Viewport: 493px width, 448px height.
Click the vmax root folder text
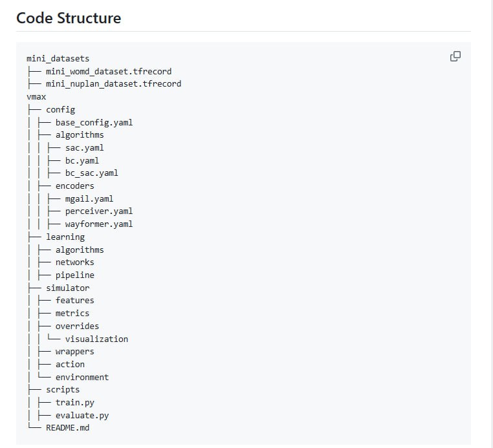36,96
